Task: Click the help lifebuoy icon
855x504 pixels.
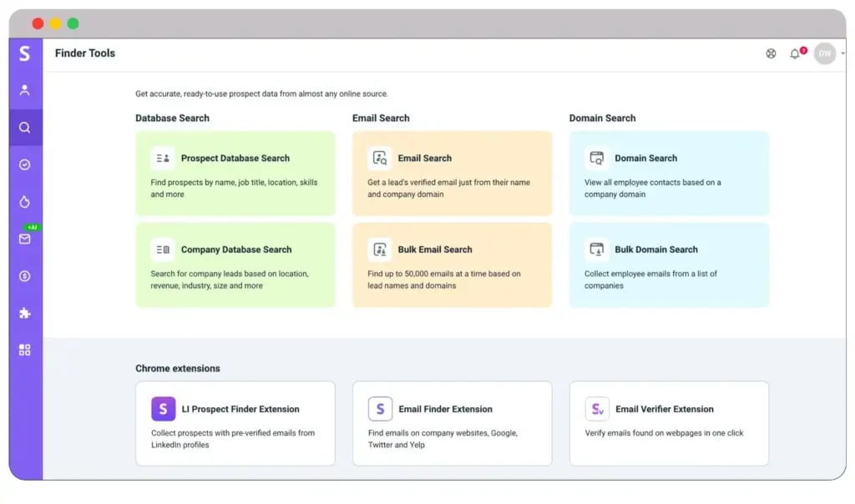Action: pyautogui.click(x=771, y=53)
